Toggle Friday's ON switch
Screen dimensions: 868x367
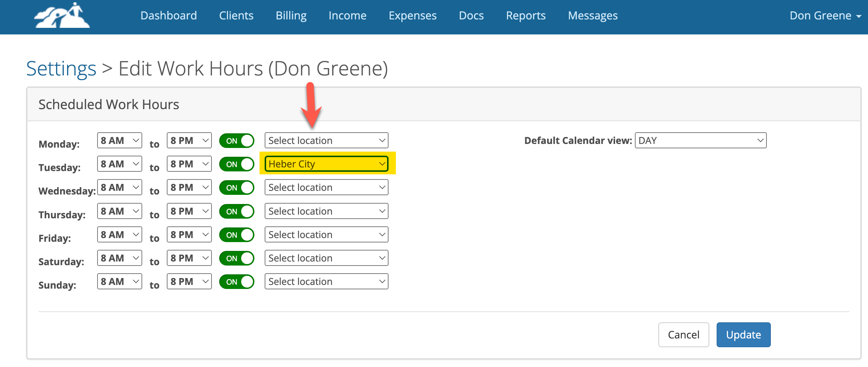pyautogui.click(x=236, y=234)
